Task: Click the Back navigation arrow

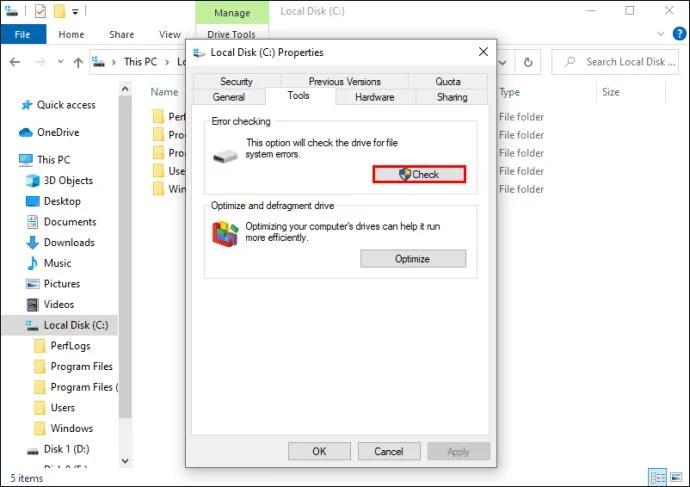Action: tap(15, 62)
